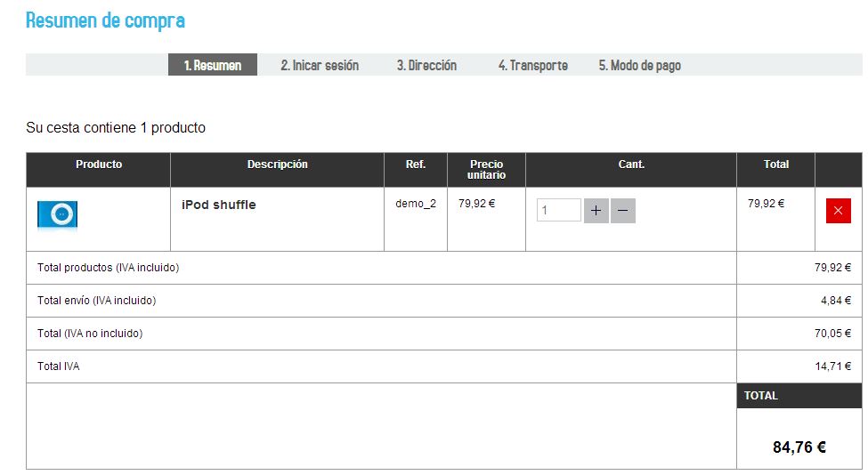Go to '2. Inicar sesión' step
The image size is (868, 475).
[320, 65]
